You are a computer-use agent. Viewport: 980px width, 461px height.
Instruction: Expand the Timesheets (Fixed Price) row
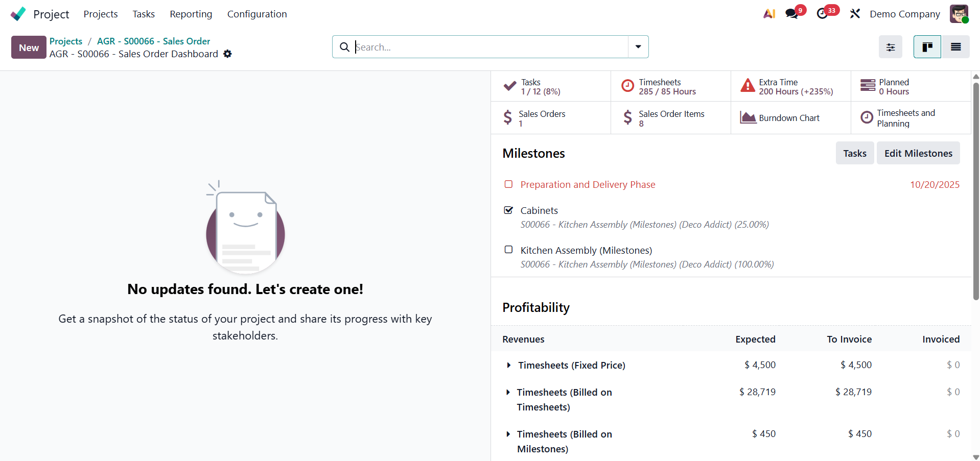(x=508, y=365)
